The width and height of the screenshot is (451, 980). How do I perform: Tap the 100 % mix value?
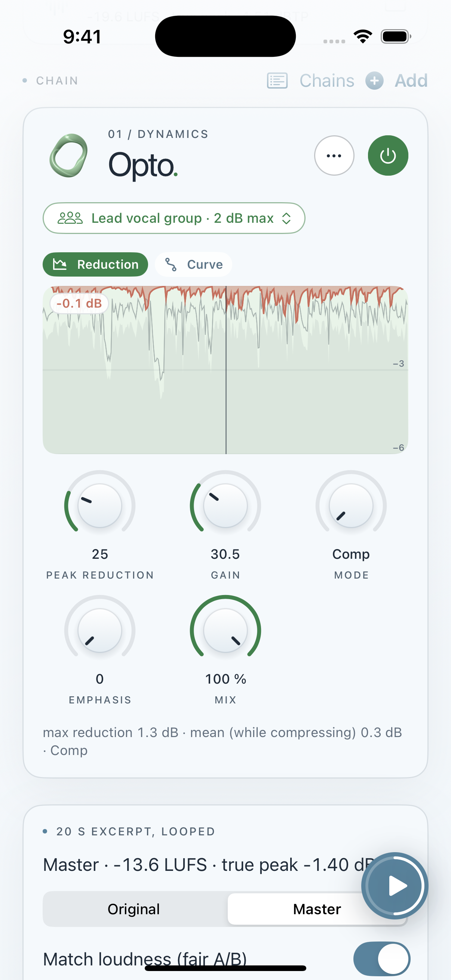point(226,679)
